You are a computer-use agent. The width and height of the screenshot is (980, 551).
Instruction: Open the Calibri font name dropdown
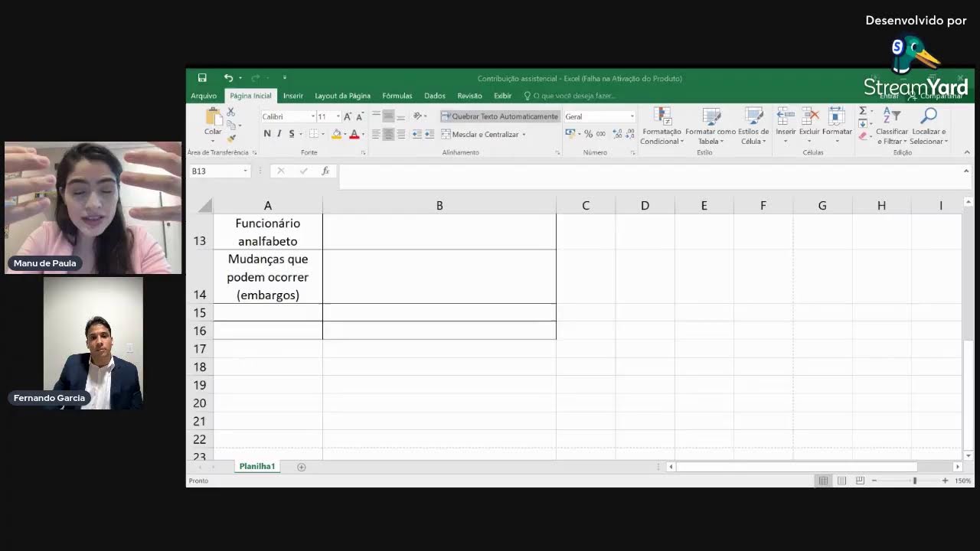[312, 116]
